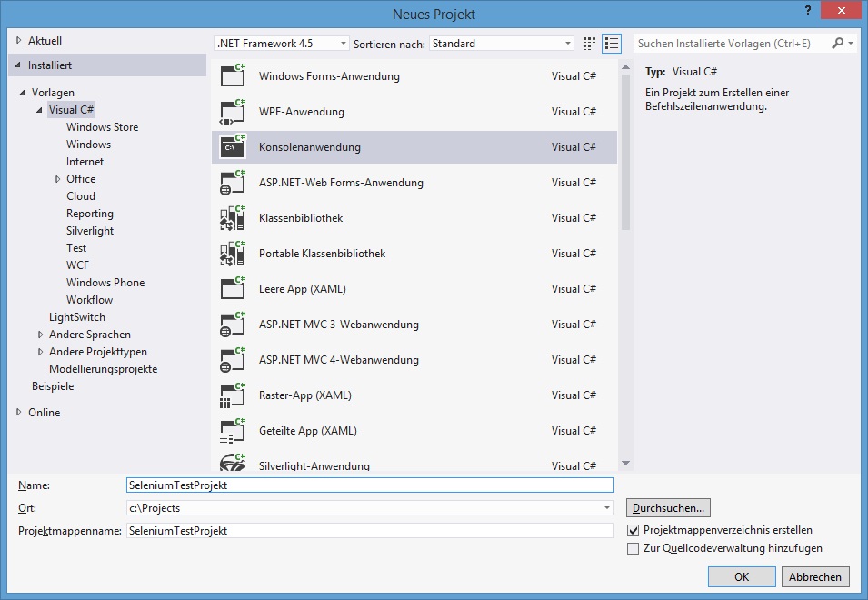
Task: Collapse the Installiert section
Action: coord(17,65)
